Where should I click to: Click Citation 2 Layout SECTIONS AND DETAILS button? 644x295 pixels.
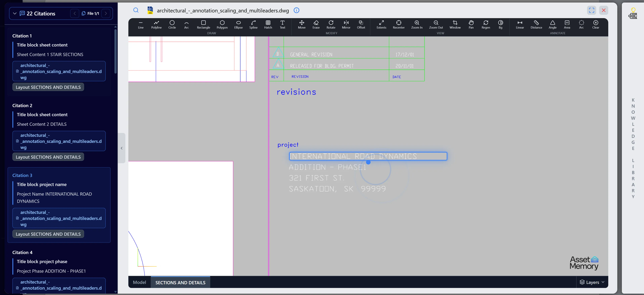coord(48,157)
